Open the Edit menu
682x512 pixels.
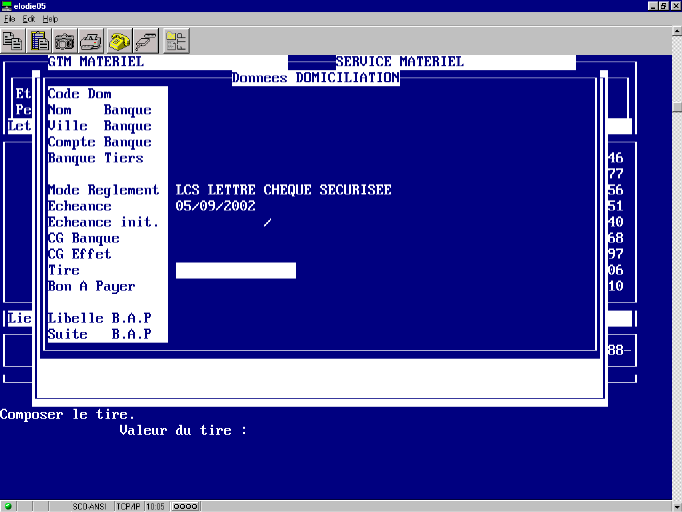click(x=29, y=19)
